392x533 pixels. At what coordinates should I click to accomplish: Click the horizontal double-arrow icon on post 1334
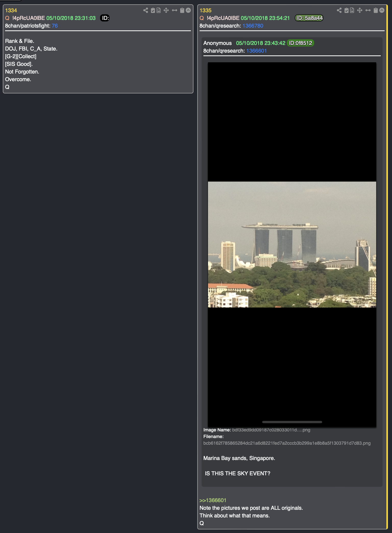click(x=175, y=10)
